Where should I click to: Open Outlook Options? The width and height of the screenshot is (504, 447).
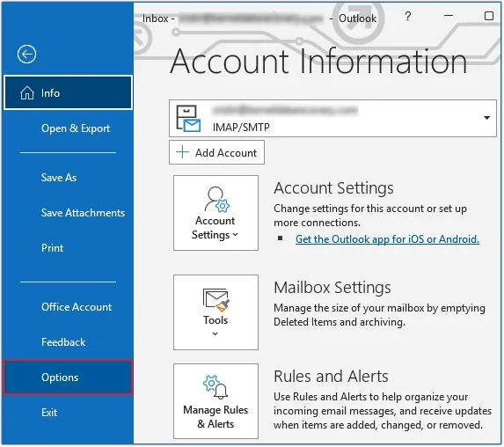click(x=68, y=377)
